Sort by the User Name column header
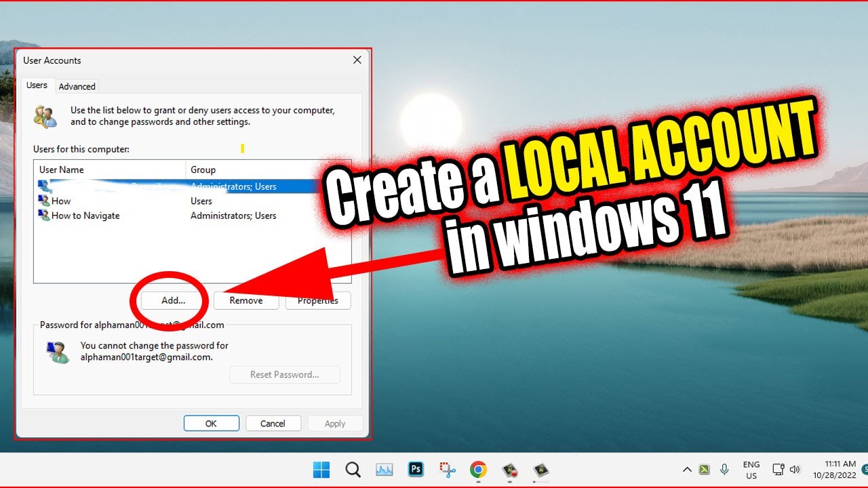The width and height of the screenshot is (868, 488). [110, 169]
